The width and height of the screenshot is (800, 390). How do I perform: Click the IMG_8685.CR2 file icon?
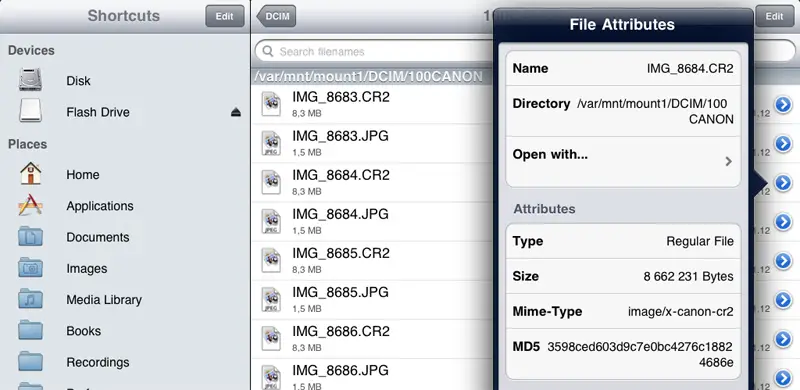point(271,260)
